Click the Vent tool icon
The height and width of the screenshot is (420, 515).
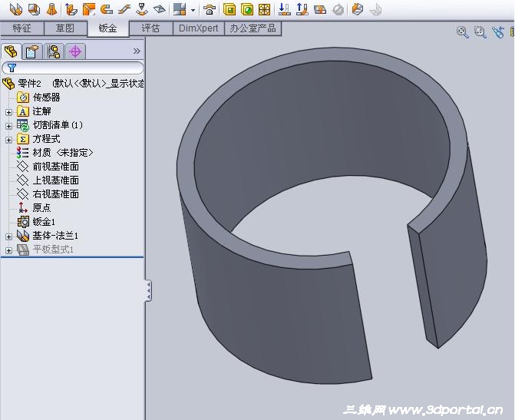pos(264,9)
